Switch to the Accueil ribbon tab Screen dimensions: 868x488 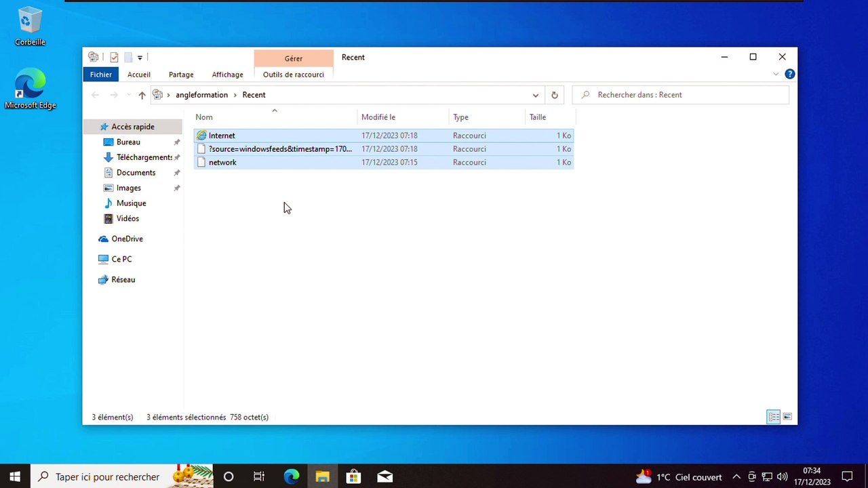[x=139, y=75]
